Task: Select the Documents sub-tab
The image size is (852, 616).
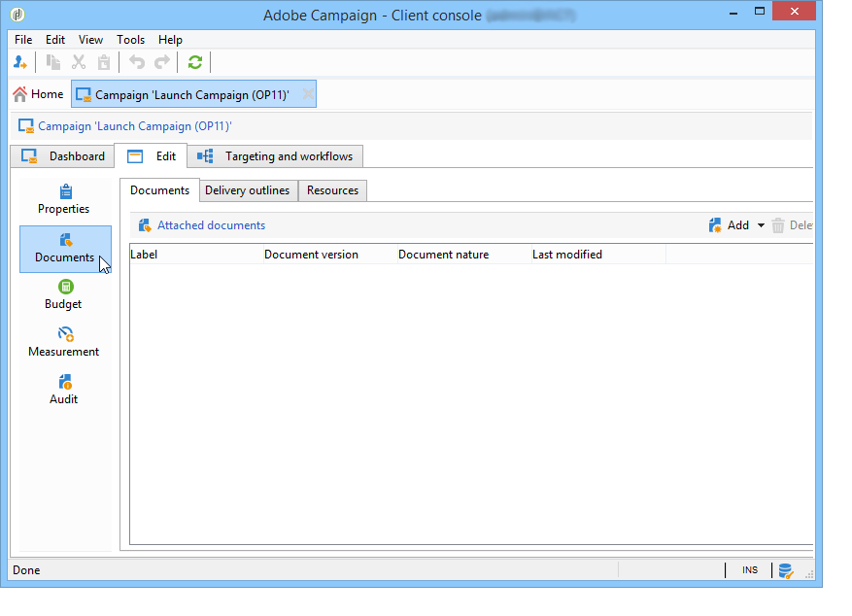Action: point(159,190)
